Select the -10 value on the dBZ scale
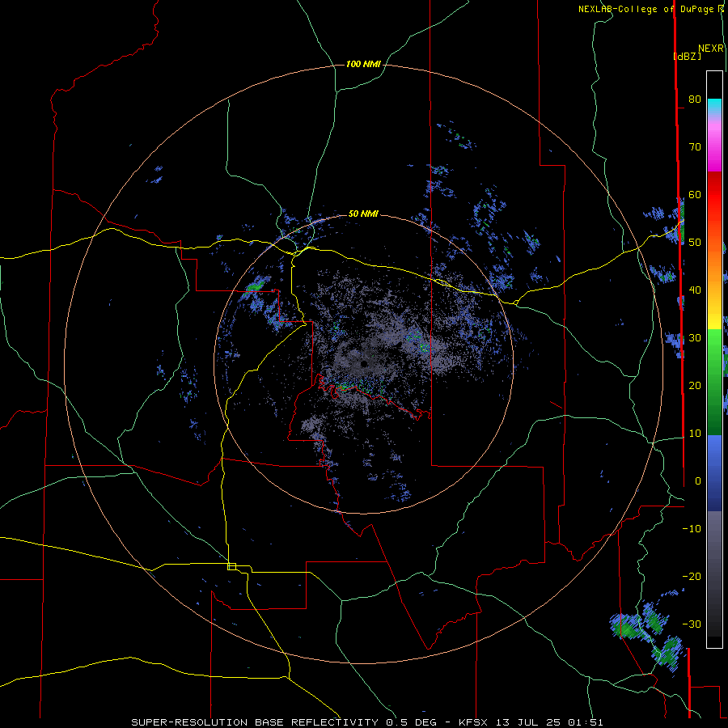Screen dimensions: 728x728 click(692, 529)
